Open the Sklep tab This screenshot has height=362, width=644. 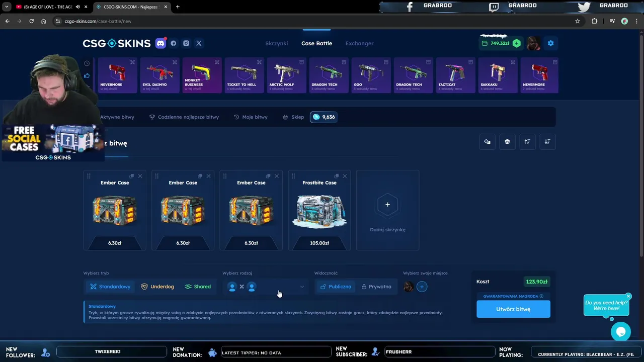[x=293, y=117]
